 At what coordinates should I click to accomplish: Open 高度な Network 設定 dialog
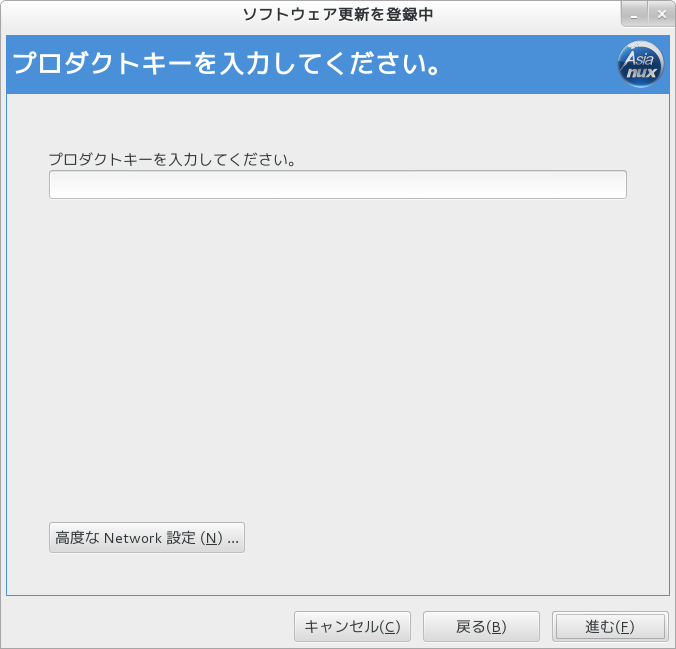147,538
